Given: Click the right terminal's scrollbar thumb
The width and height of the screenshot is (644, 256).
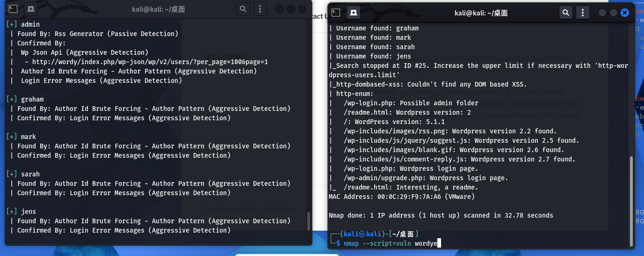Looking at the screenshot, I should point(632,200).
